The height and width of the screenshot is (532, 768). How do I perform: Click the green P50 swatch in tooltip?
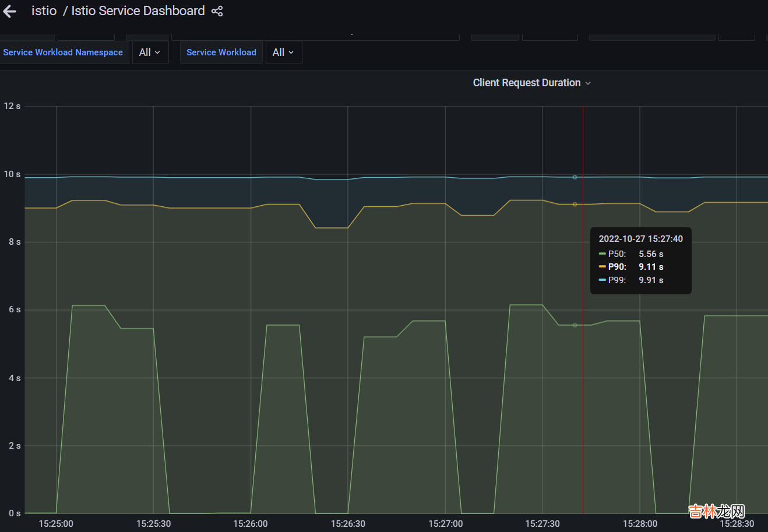[602, 254]
